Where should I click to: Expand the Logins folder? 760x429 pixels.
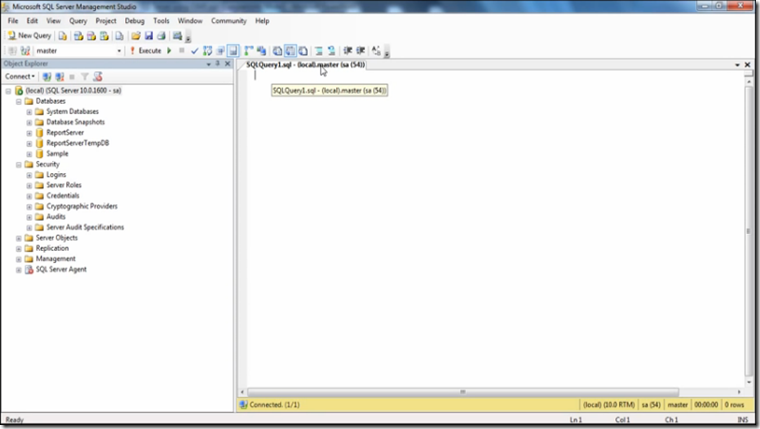pyautogui.click(x=29, y=175)
